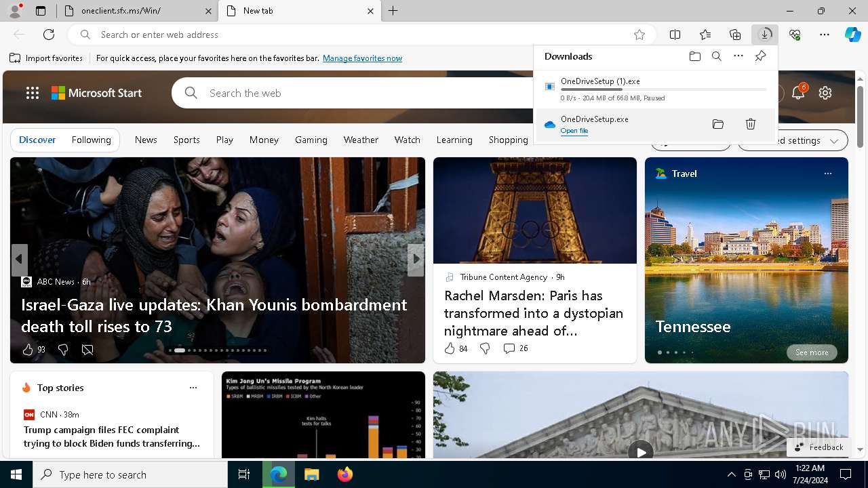Open Tennessee travel card image
Image resolution: width=868 pixels, height=488 pixels.
pos(747,260)
